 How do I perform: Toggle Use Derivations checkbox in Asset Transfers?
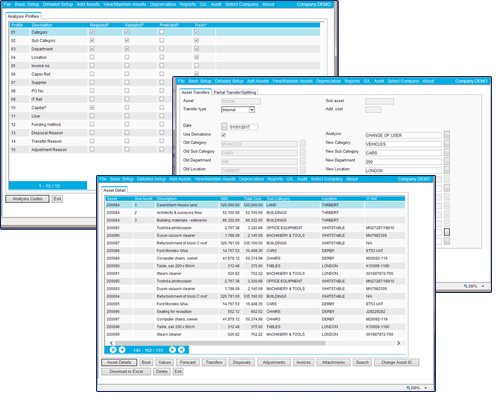pyautogui.click(x=223, y=135)
